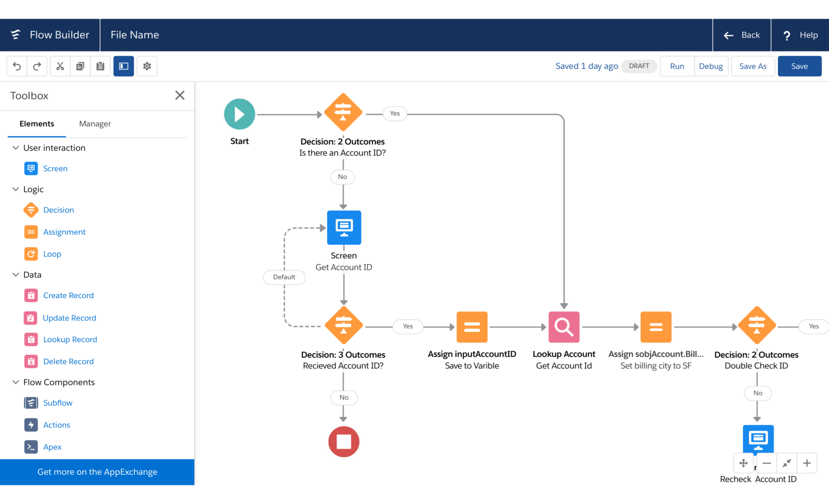
Task: Select the Subflow element
Action: pos(57,403)
